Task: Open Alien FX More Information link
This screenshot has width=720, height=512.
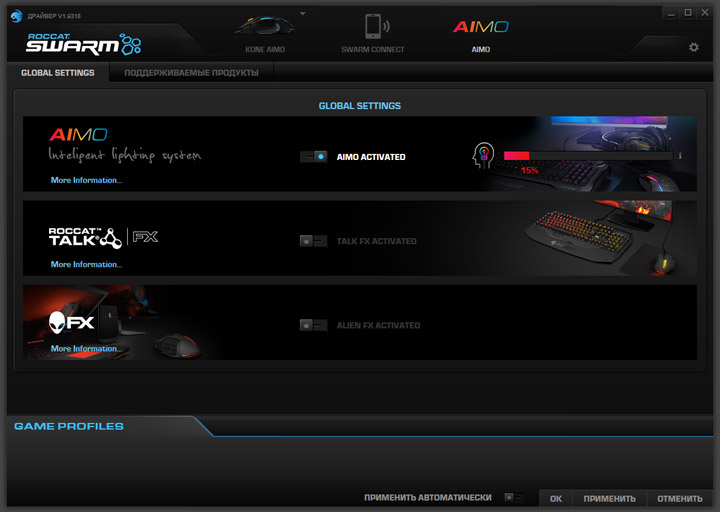Action: 86,349
